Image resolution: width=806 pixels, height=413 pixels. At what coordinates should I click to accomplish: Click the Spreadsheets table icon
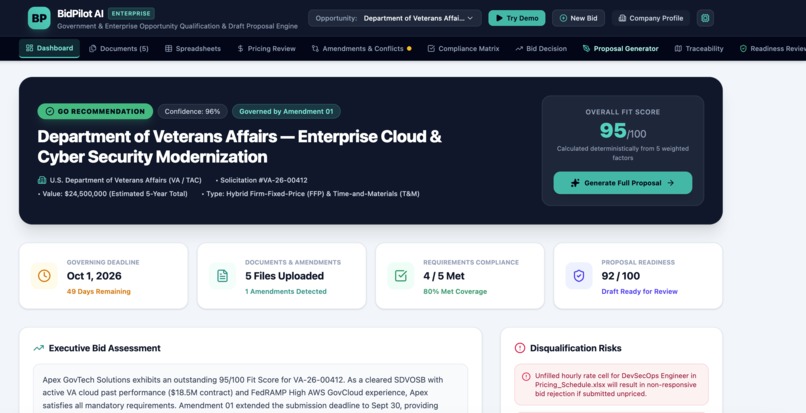(169, 48)
